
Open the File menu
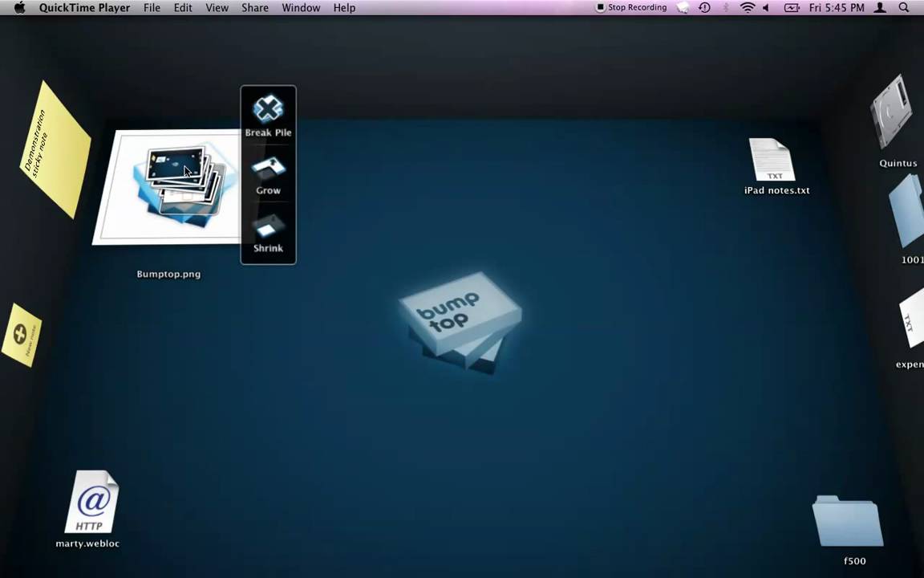[x=152, y=8]
